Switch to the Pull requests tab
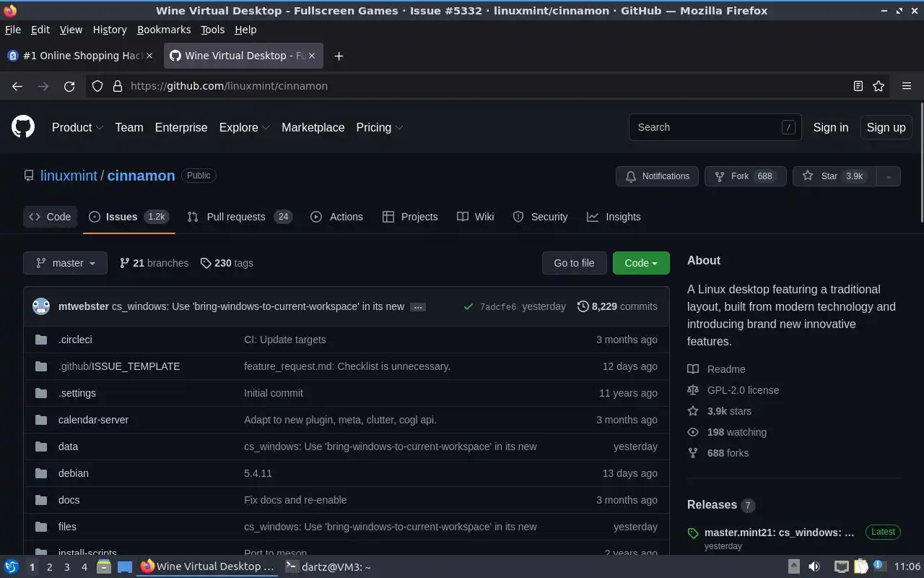This screenshot has width=924, height=578. pyautogui.click(x=240, y=217)
